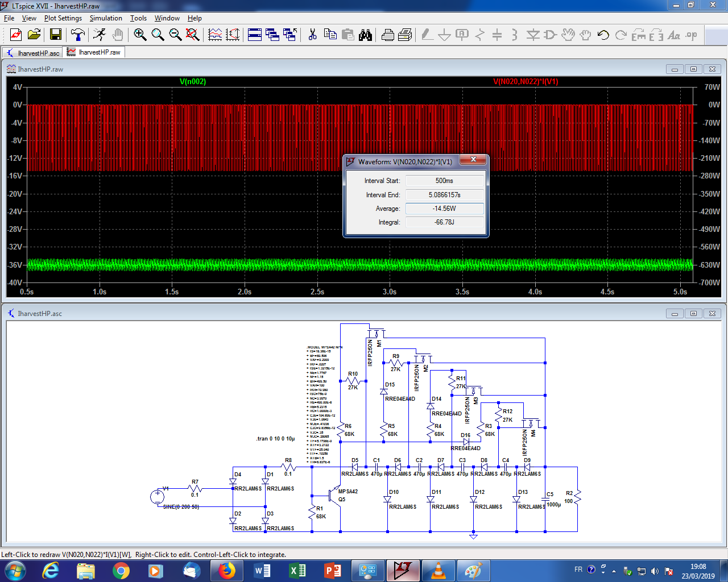Open the File menu
The width and height of the screenshot is (728, 582).
click(9, 18)
